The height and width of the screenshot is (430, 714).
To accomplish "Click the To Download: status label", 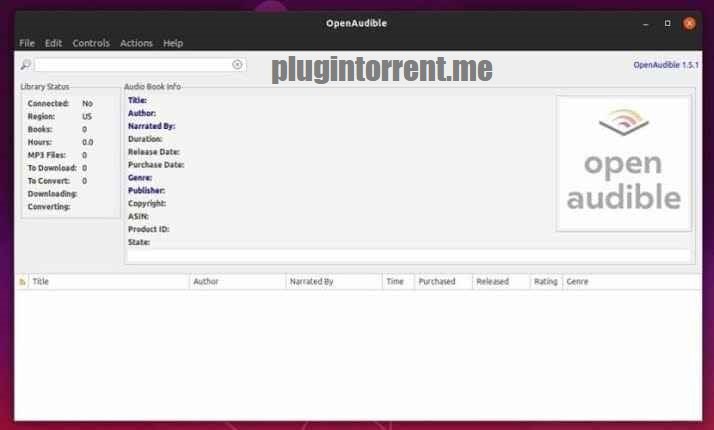I will pos(52,168).
